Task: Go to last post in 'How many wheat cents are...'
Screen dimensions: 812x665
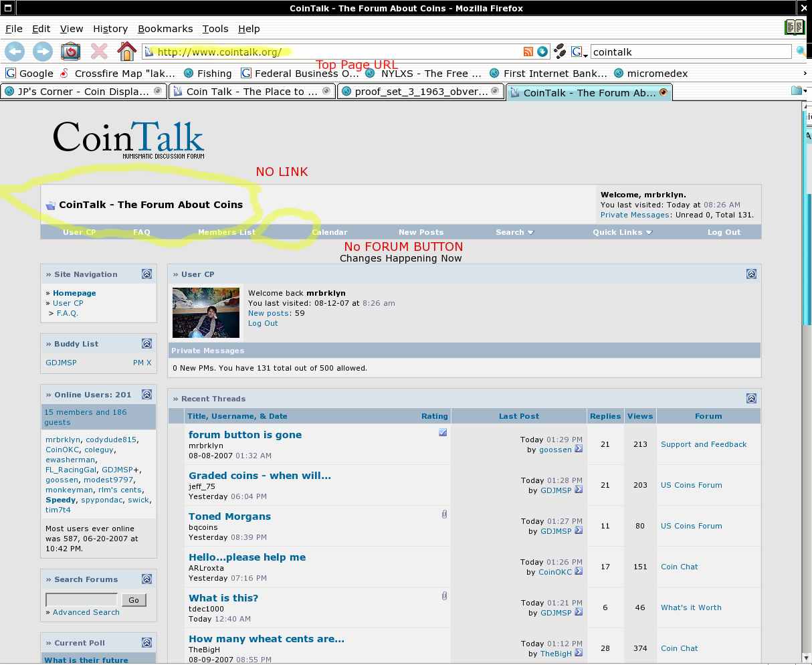Action: pos(579,653)
